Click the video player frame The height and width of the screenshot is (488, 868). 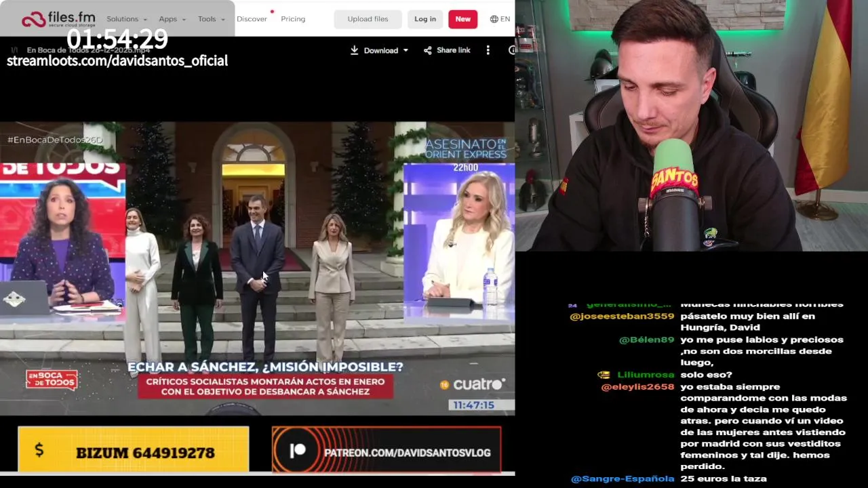pyautogui.click(x=257, y=268)
